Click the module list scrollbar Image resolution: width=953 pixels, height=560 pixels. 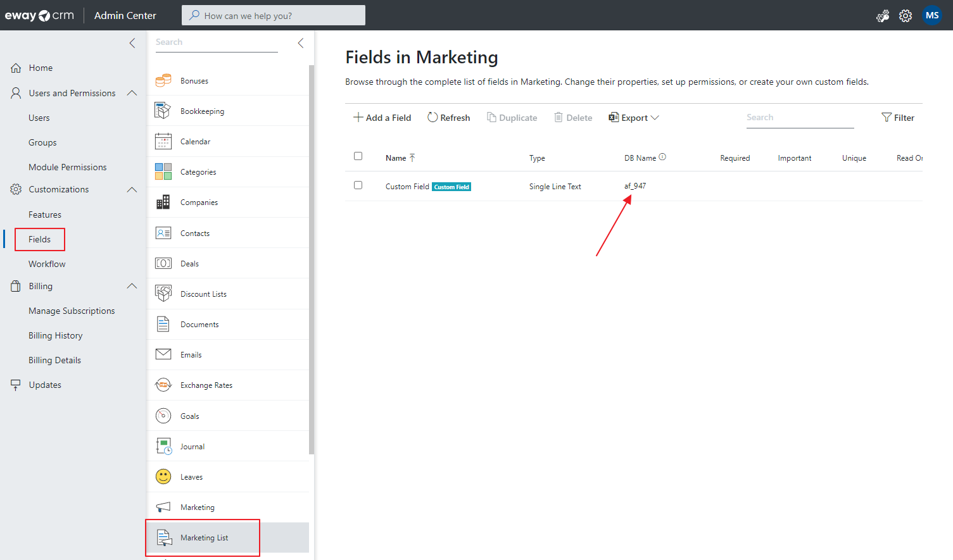(x=312, y=259)
